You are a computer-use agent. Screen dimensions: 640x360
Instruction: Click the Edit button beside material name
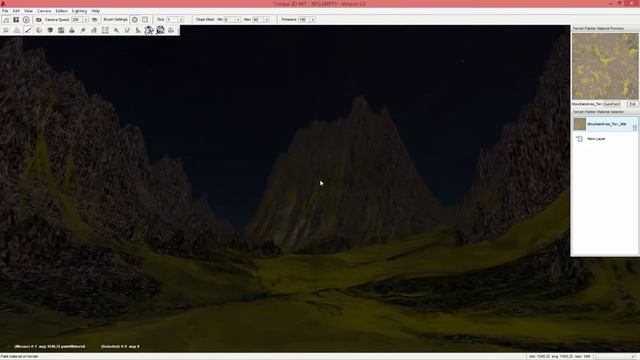click(x=632, y=104)
